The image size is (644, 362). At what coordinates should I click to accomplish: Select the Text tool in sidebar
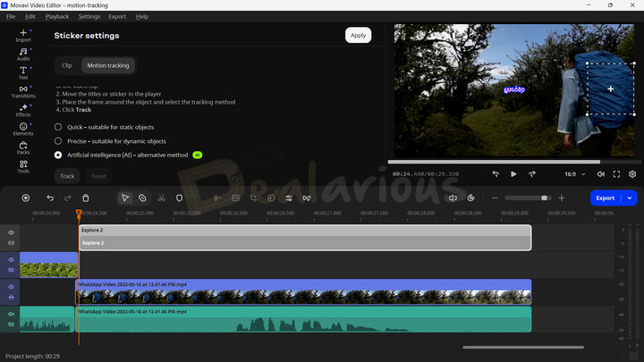coord(23,72)
